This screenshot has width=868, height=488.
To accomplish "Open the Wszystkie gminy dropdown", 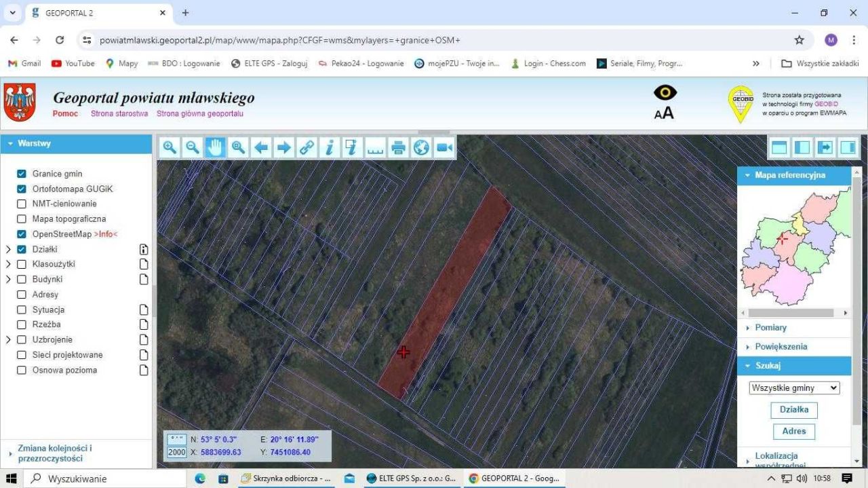I will pos(794,388).
